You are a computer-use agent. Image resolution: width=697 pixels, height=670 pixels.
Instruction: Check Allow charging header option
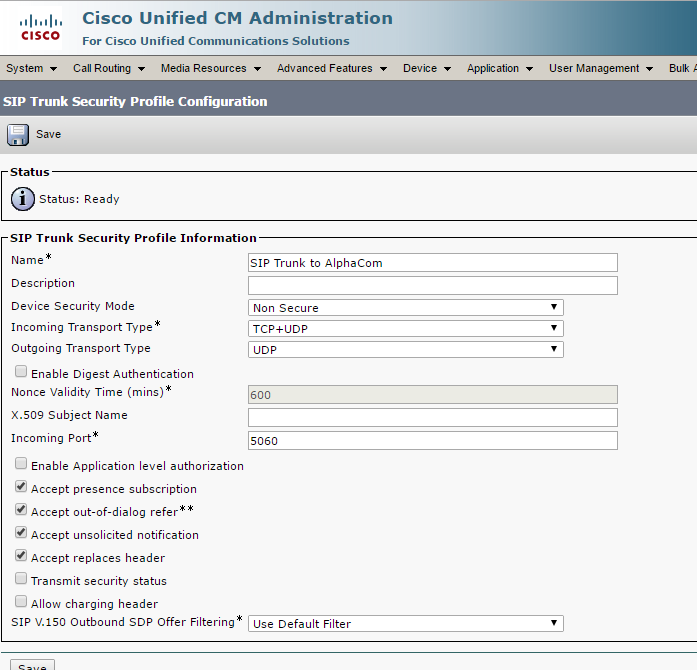tap(22, 602)
